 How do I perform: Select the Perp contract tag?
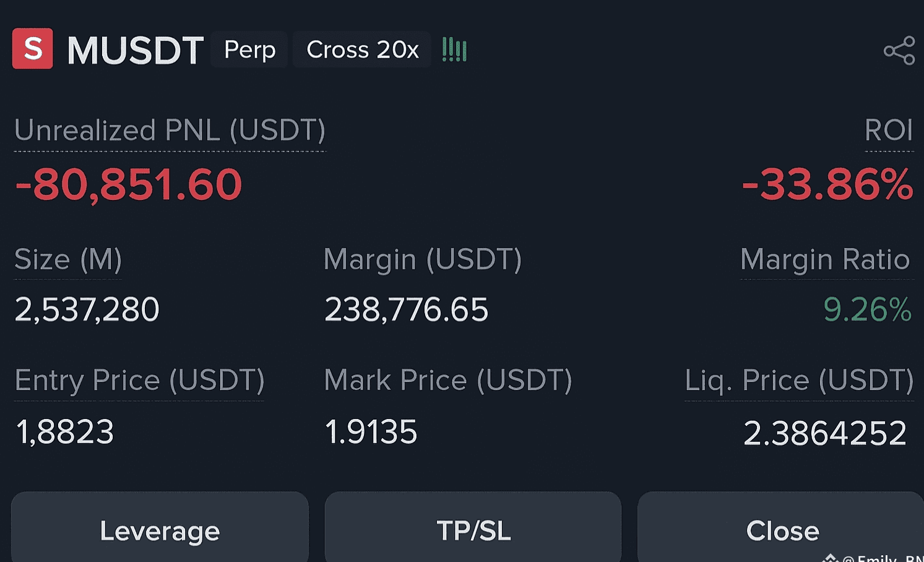(x=249, y=50)
